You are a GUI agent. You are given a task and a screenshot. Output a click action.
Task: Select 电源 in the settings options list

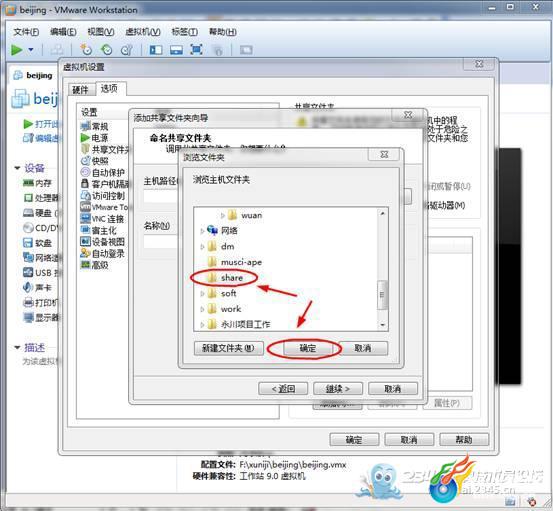click(x=95, y=138)
